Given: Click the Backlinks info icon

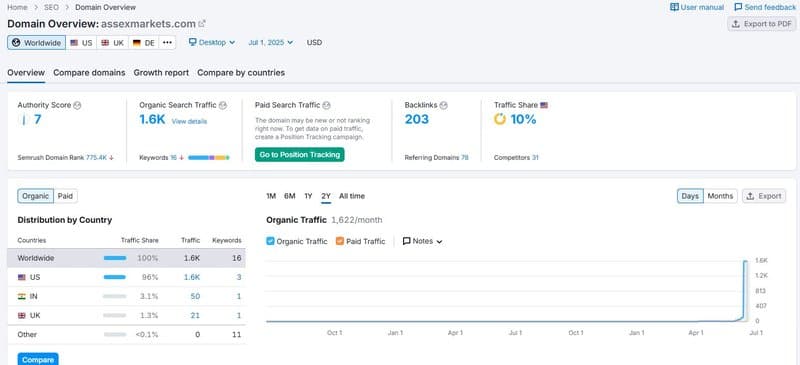Looking at the screenshot, I should [x=443, y=105].
